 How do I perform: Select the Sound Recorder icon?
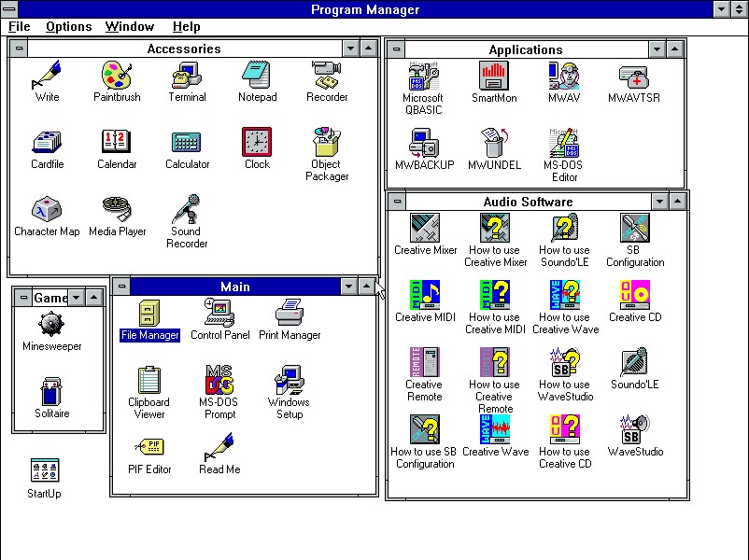[187, 210]
